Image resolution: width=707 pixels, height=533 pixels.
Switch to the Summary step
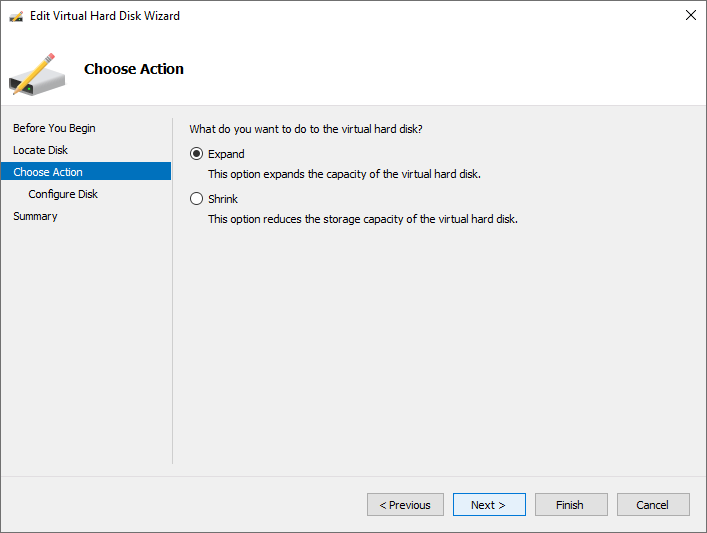(35, 216)
